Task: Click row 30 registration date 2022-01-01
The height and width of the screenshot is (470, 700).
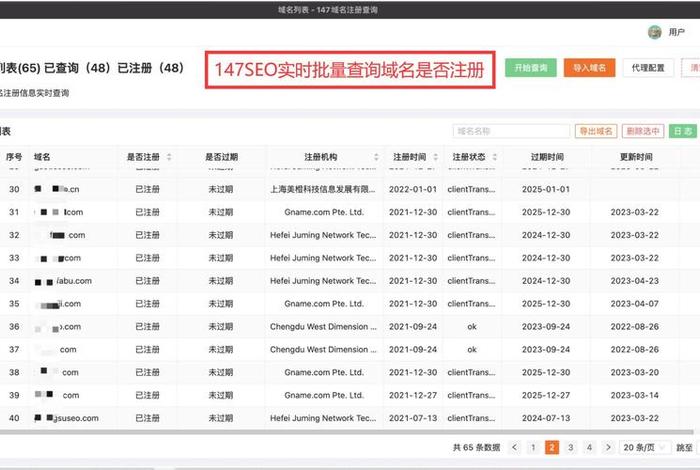Action: [x=413, y=189]
